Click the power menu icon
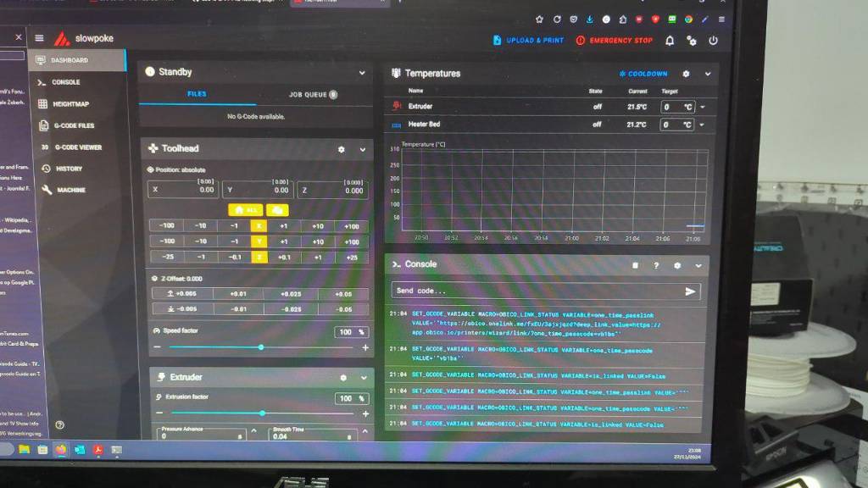 click(713, 41)
